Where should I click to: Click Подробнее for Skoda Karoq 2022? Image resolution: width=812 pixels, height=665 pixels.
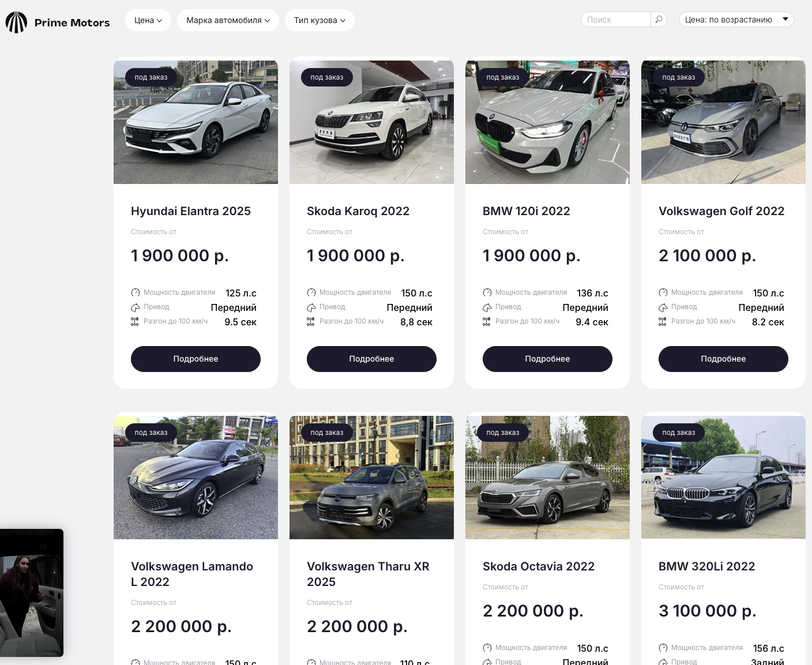click(x=371, y=359)
